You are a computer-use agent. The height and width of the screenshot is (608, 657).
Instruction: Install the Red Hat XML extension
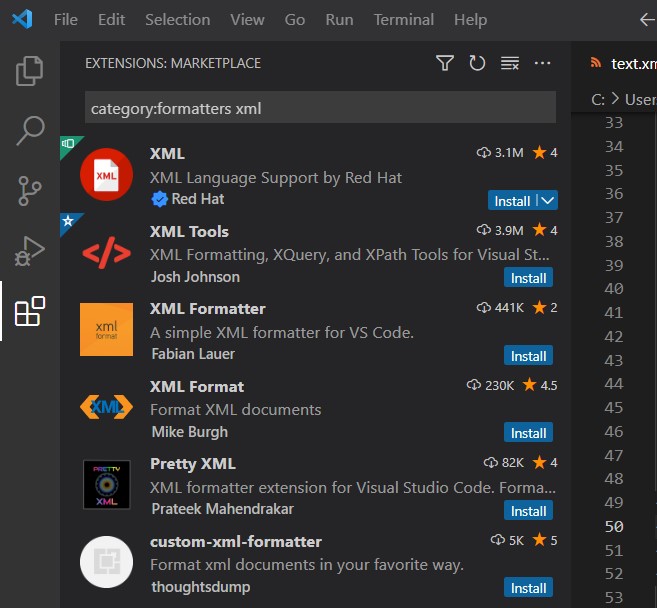[x=512, y=201]
